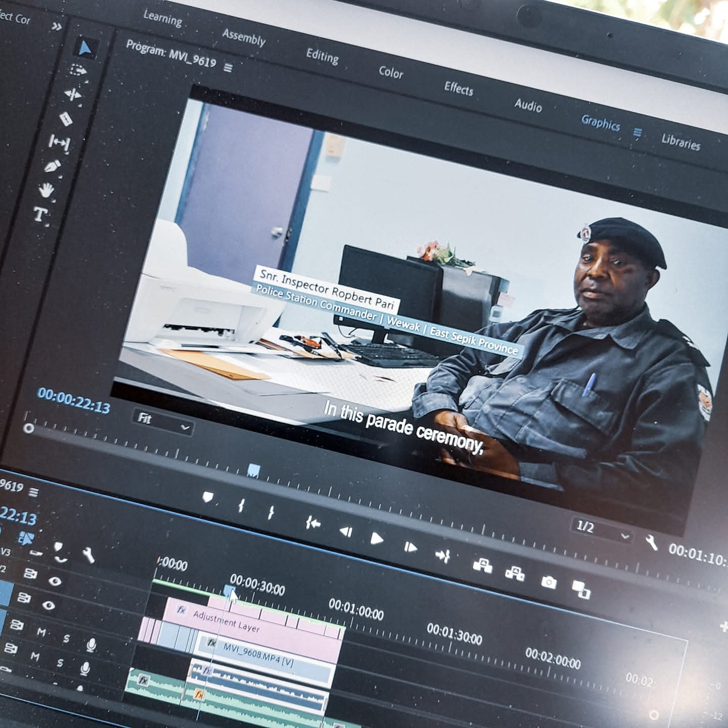Viewport: 728px width, 728px height.
Task: Click the Program monitor playhead marker
Action: pyautogui.click(x=254, y=471)
